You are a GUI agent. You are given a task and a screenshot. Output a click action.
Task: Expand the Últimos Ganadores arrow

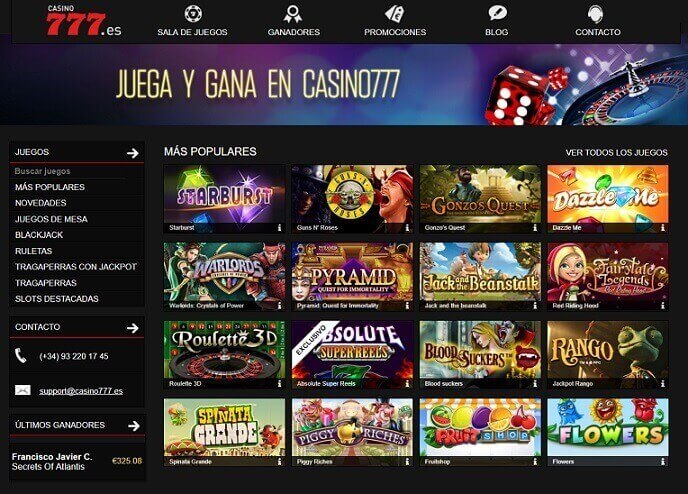click(x=134, y=426)
